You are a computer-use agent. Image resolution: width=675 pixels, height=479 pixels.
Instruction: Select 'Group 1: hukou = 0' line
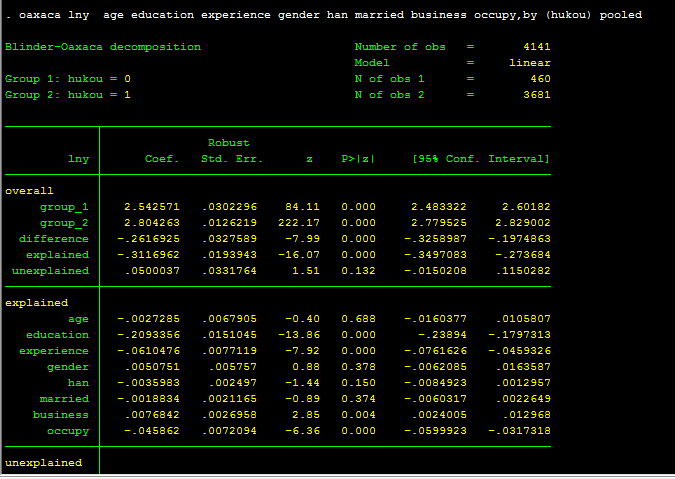point(68,79)
